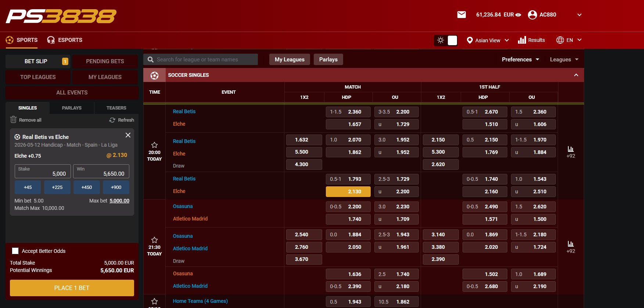Open the Pending Bets tab
The image size is (644, 308).
pyautogui.click(x=105, y=61)
